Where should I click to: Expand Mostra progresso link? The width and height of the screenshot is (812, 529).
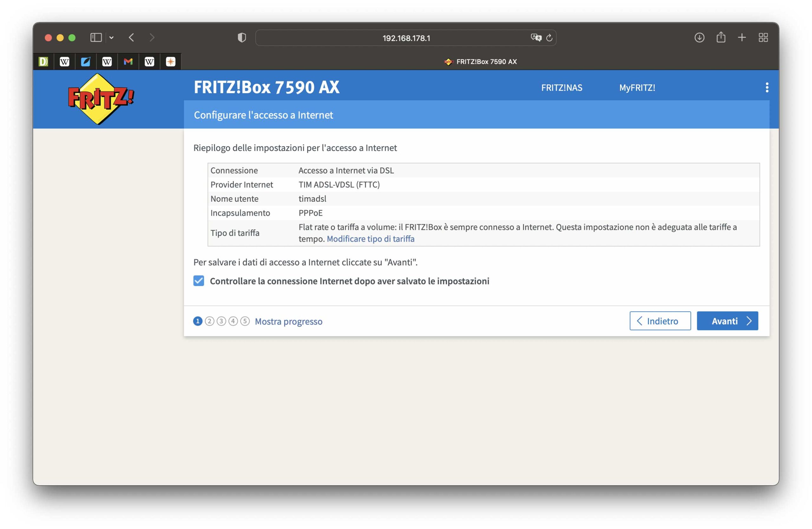288,321
